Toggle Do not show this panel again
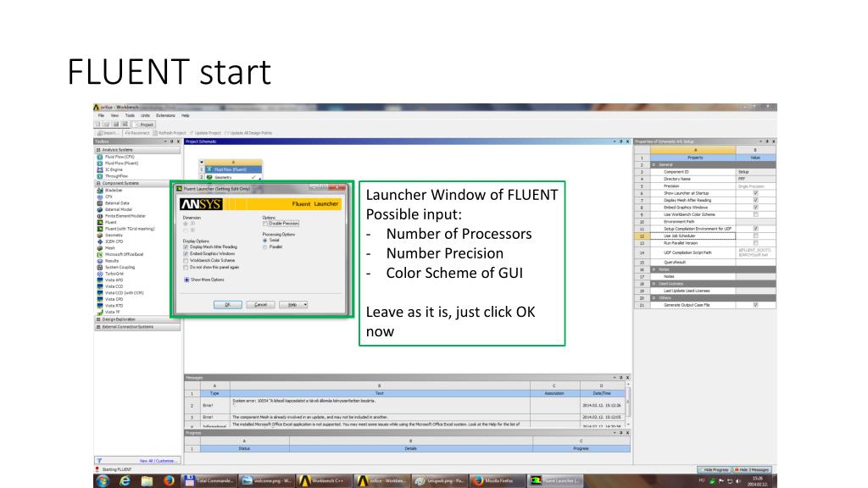868x488 pixels. [186, 267]
